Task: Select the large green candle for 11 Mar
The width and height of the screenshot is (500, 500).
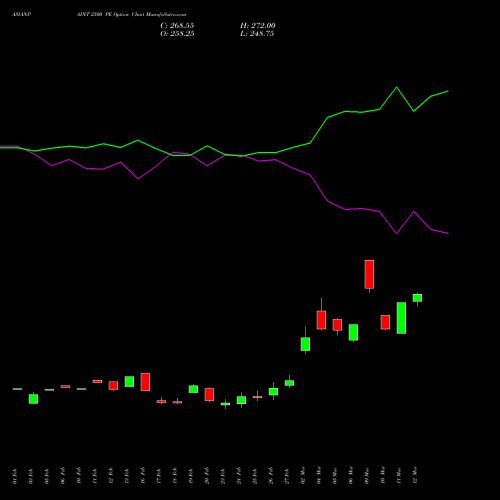Action: [401, 318]
